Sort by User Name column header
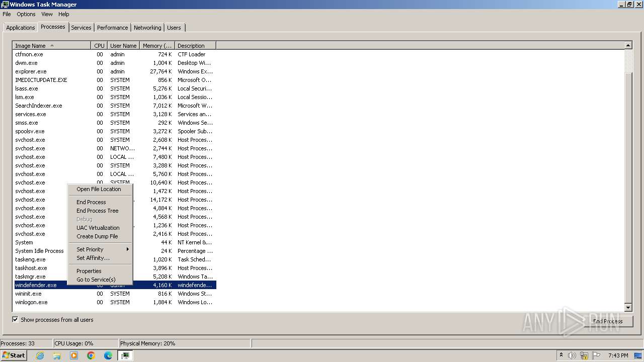The image size is (644, 362). [x=123, y=46]
